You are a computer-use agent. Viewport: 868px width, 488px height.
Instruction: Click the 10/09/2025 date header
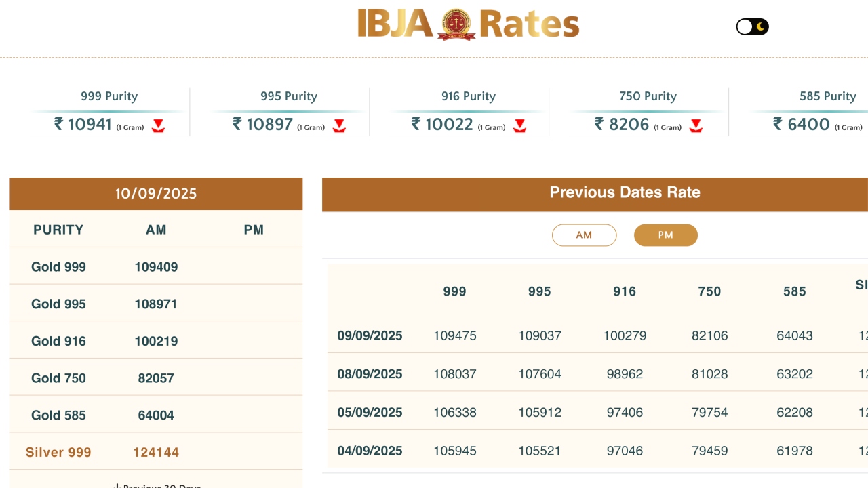[x=156, y=194]
